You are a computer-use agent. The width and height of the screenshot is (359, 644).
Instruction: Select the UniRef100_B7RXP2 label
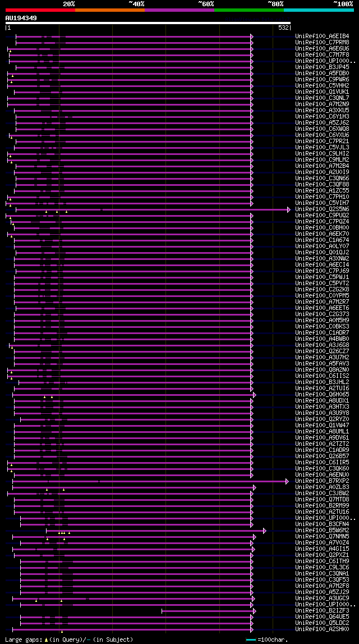(322, 481)
